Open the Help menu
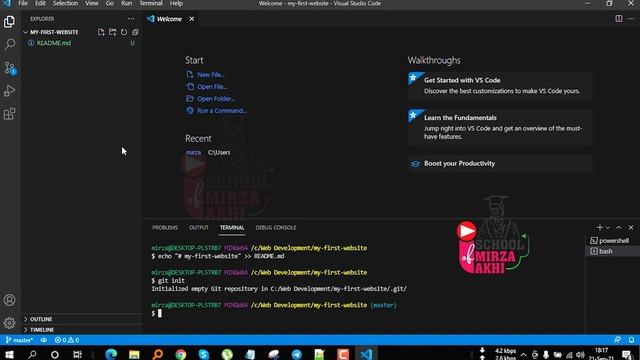The image size is (640, 360). (x=176, y=3)
